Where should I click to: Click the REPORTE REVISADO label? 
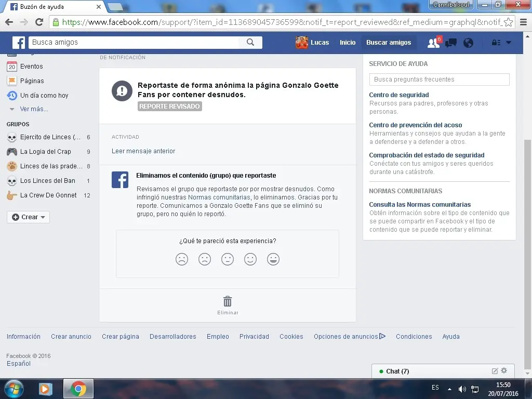point(170,106)
